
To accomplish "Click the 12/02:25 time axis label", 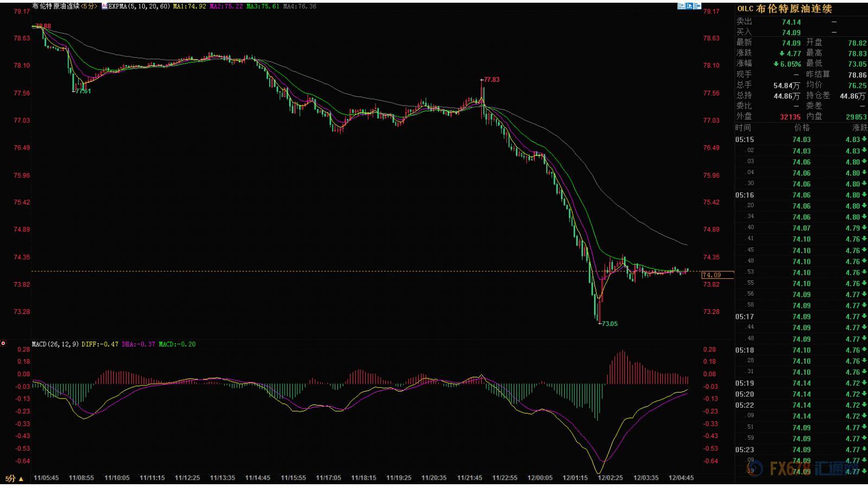I will 610,478.
